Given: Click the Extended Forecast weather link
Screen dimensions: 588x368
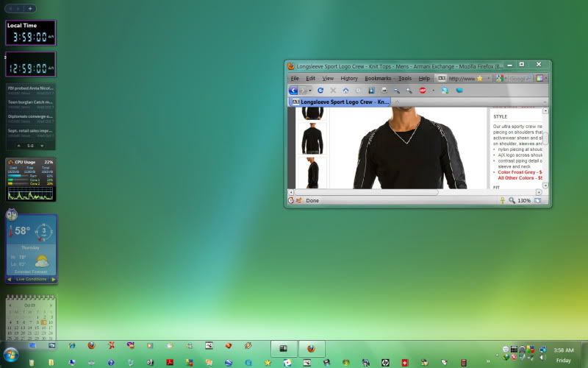Looking at the screenshot, I should [31, 272].
